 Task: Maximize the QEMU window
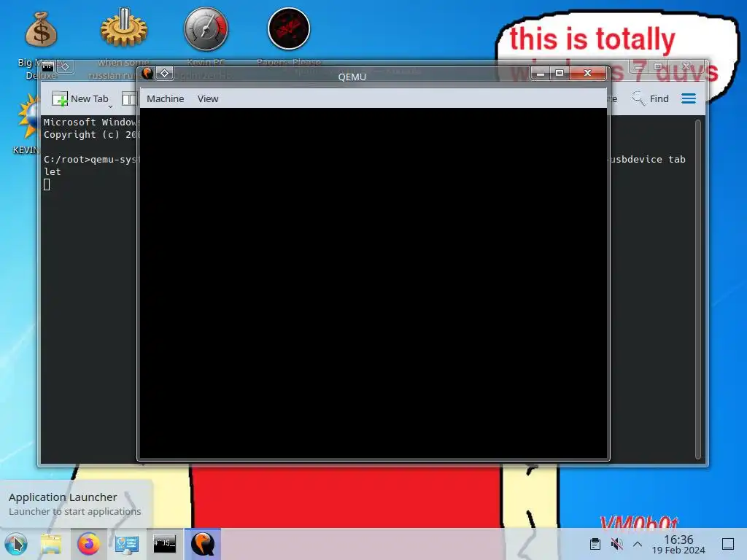(x=560, y=73)
